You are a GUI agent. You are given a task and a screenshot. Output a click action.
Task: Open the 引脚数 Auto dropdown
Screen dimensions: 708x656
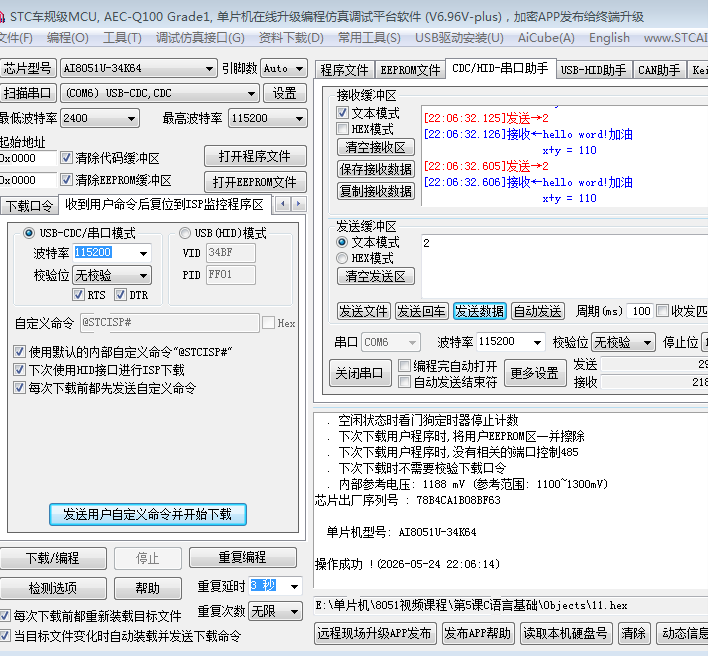click(284, 69)
